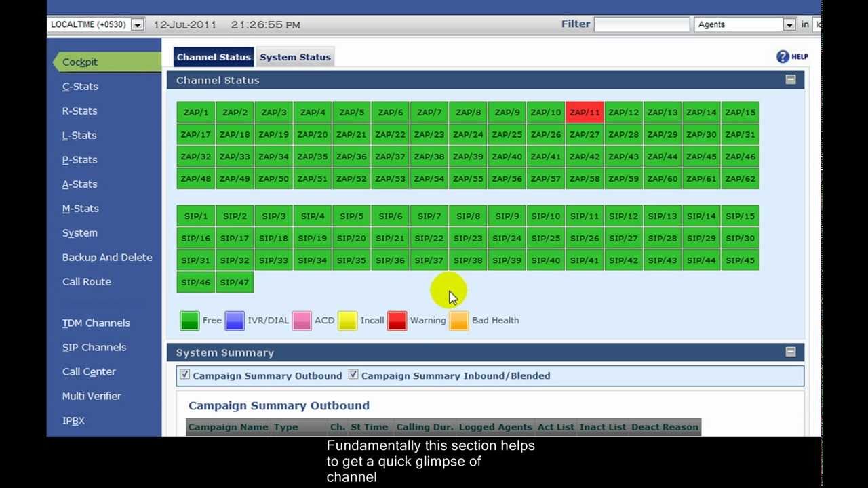Image resolution: width=868 pixels, height=488 pixels.
Task: Select channel SIP/15
Action: (x=741, y=216)
